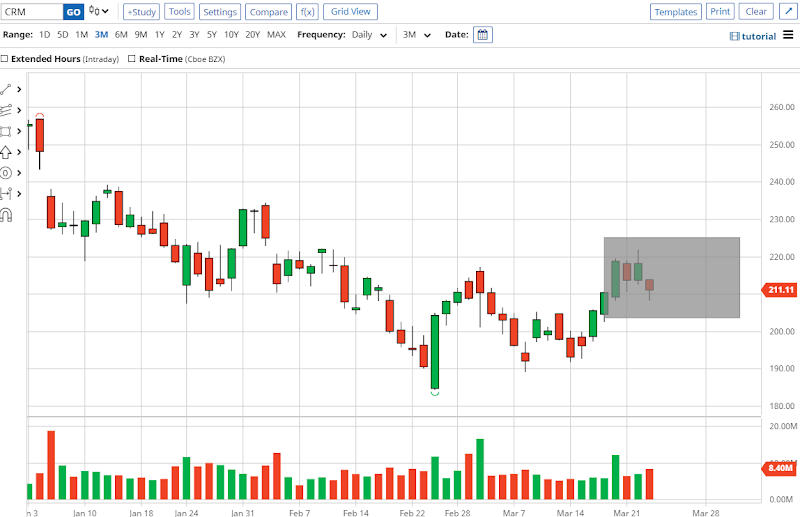800x517 pixels.
Task: Select the measure range tool
Action: (6, 194)
